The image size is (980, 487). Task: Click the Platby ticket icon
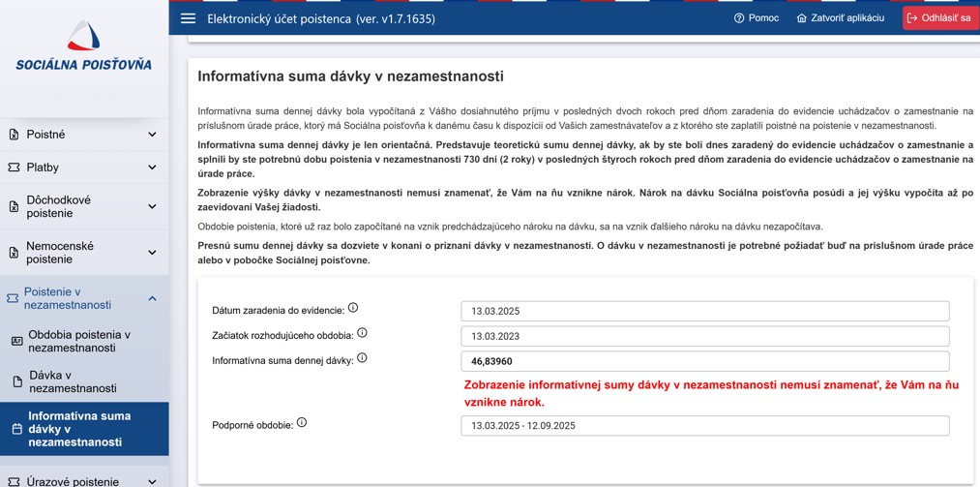click(14, 167)
